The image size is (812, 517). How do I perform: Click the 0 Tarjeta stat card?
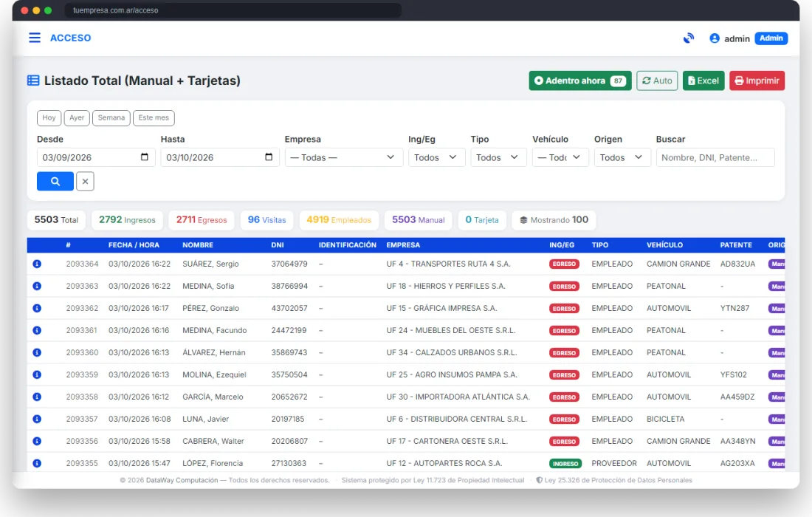(x=481, y=219)
